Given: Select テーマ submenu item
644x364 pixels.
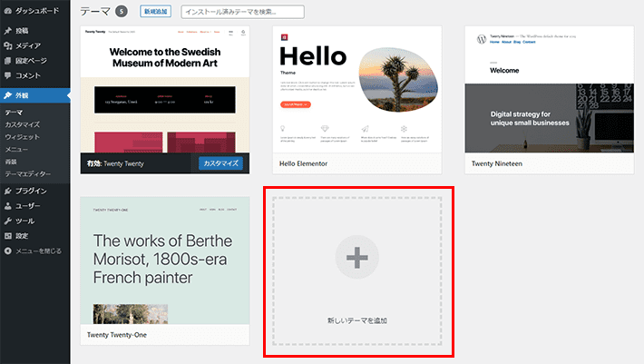Looking at the screenshot, I should click(14, 113).
